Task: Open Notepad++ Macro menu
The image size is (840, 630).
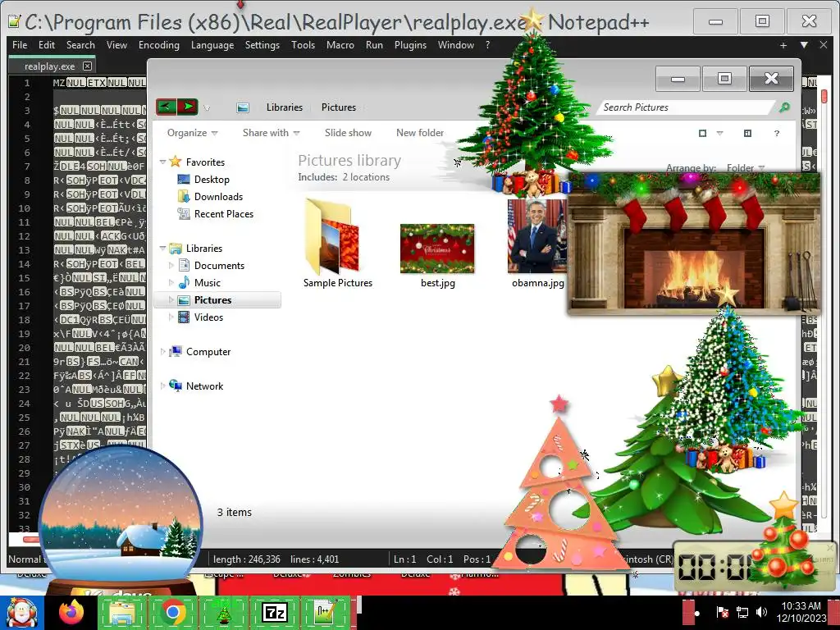Action: click(x=340, y=45)
